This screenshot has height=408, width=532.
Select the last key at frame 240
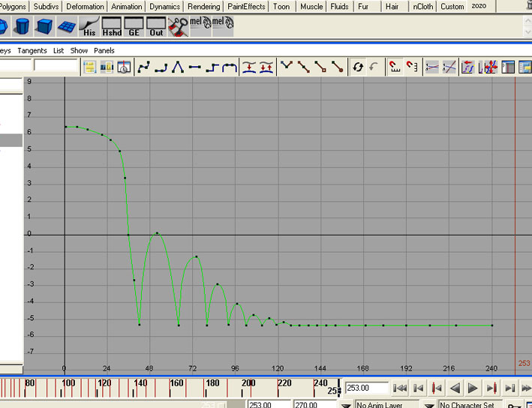tap(492, 325)
